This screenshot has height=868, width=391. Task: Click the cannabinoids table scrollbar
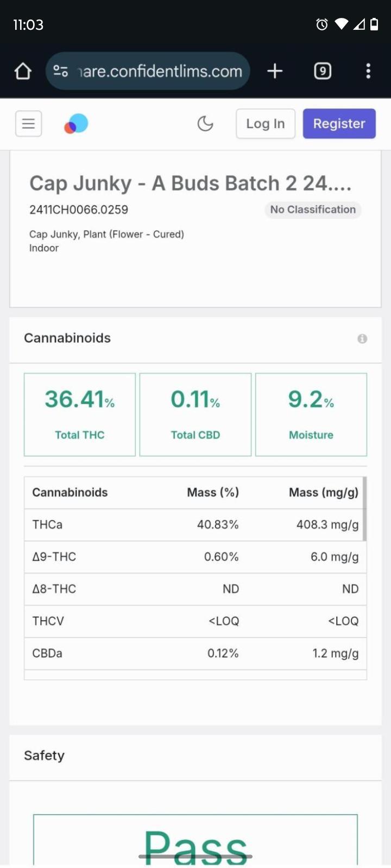pos(364,509)
